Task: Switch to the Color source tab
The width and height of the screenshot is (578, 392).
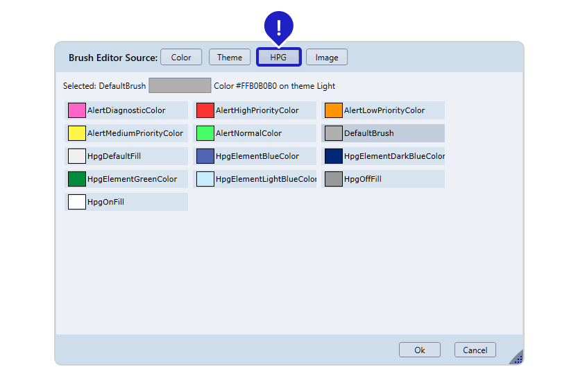Action: [181, 58]
